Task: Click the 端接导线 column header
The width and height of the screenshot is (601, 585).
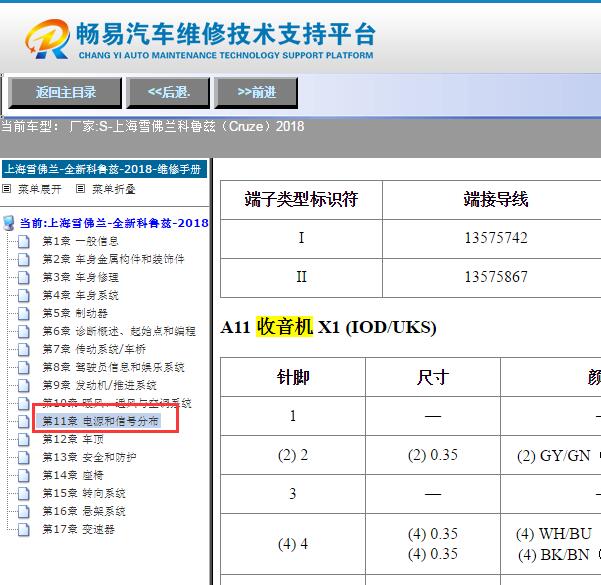Action: [496, 199]
